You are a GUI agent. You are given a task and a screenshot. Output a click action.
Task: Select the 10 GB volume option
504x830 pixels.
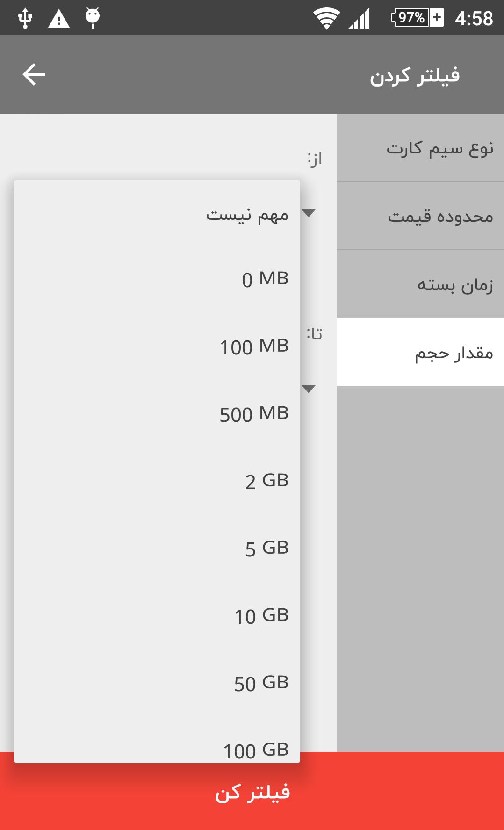pos(157,616)
